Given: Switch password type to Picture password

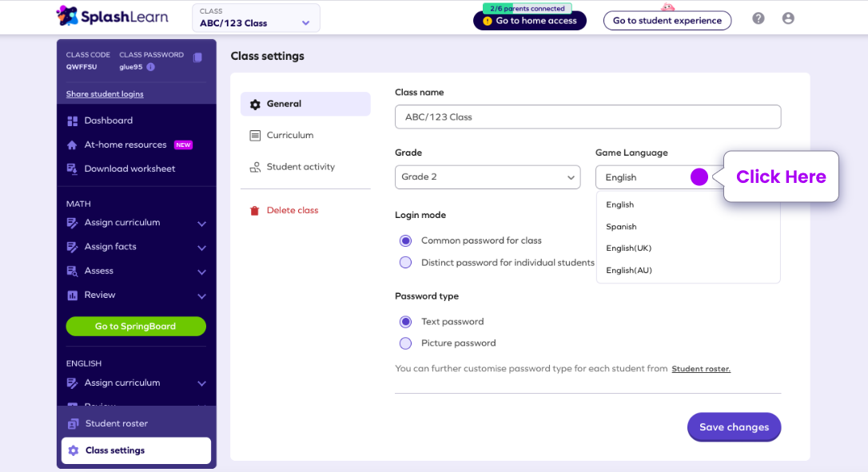Looking at the screenshot, I should click(x=407, y=342).
